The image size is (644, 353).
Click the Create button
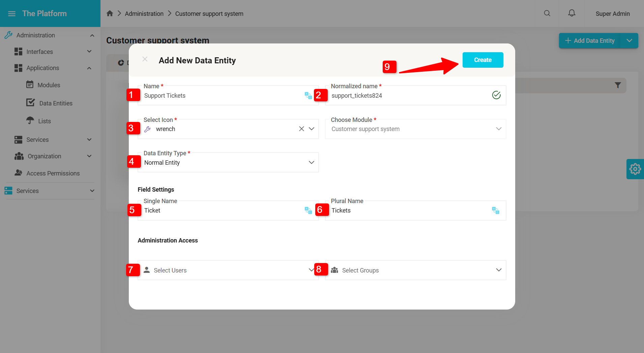point(482,60)
